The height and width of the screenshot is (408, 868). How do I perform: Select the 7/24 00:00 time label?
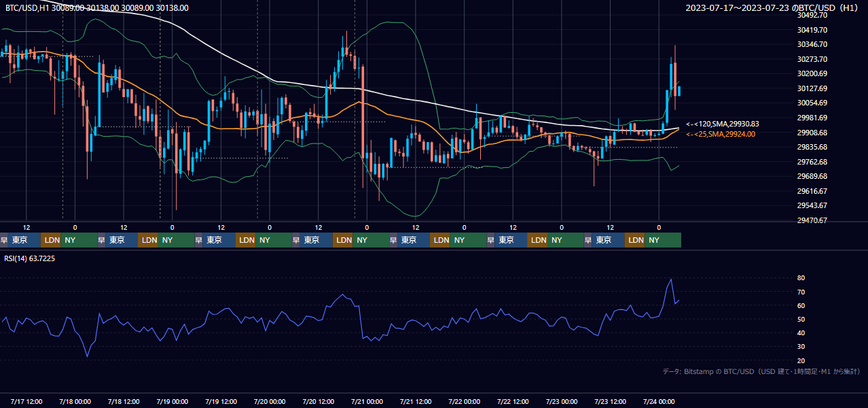(x=659, y=401)
